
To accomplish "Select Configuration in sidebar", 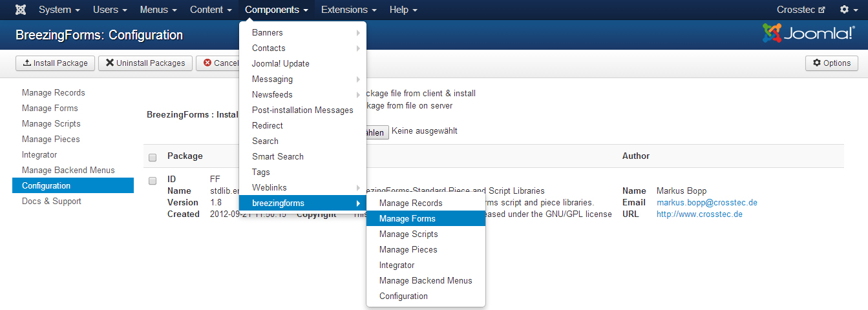I will [x=72, y=186].
